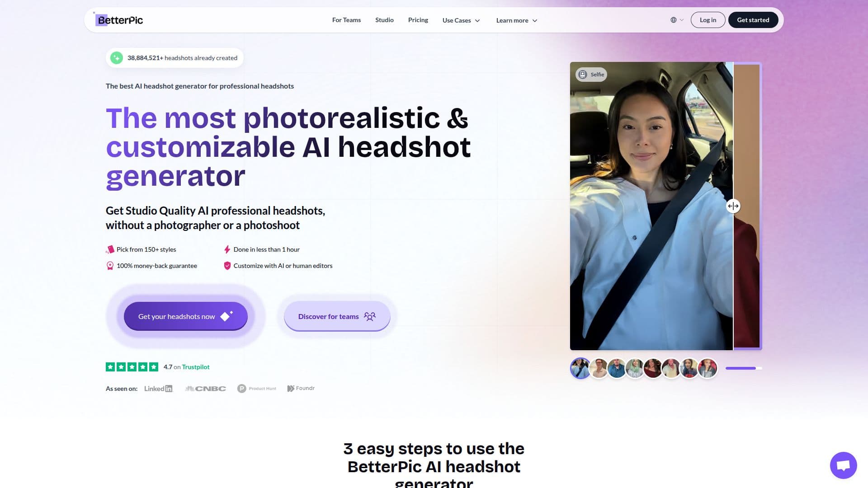Image resolution: width=868 pixels, height=488 pixels.
Task: Go to the Studio page
Action: [x=384, y=20]
